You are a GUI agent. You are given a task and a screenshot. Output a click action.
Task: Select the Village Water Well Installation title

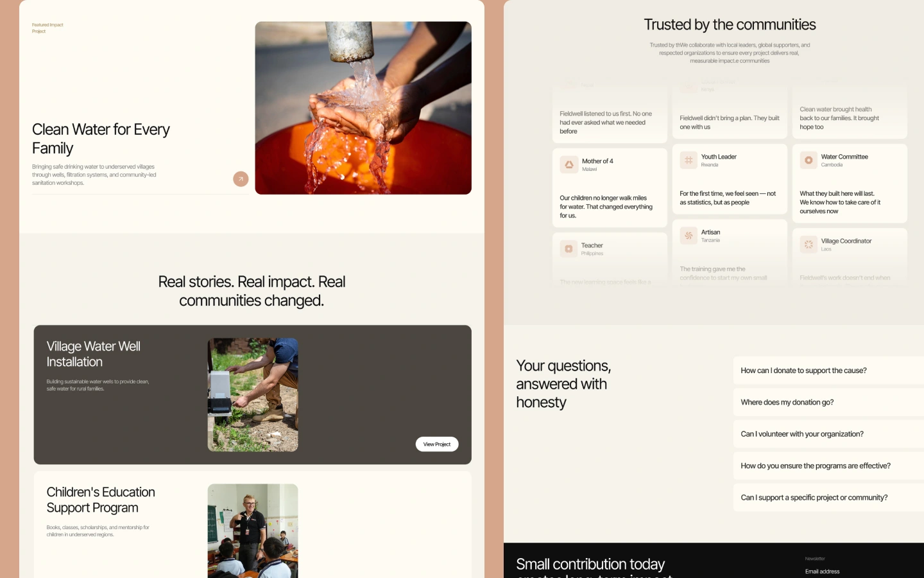point(93,354)
